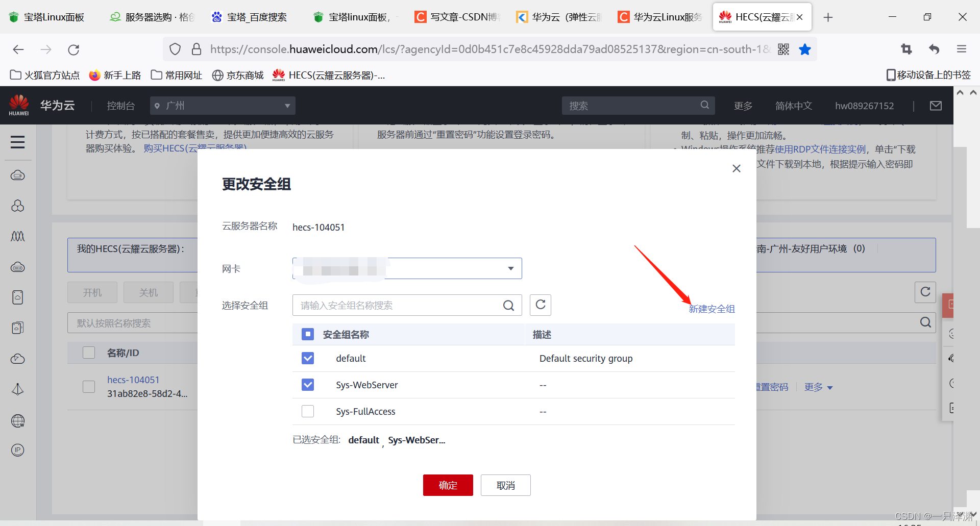The image size is (980, 526).
Task: Open the three-circles cluster sidebar icon
Action: [18, 206]
